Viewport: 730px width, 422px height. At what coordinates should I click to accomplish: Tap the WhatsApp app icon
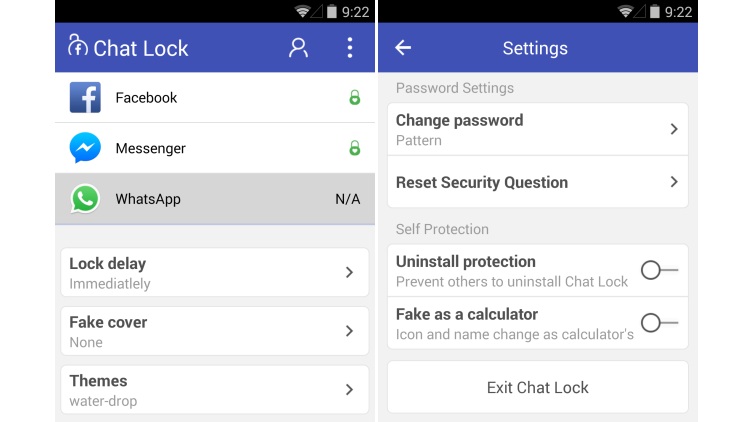tap(85, 199)
